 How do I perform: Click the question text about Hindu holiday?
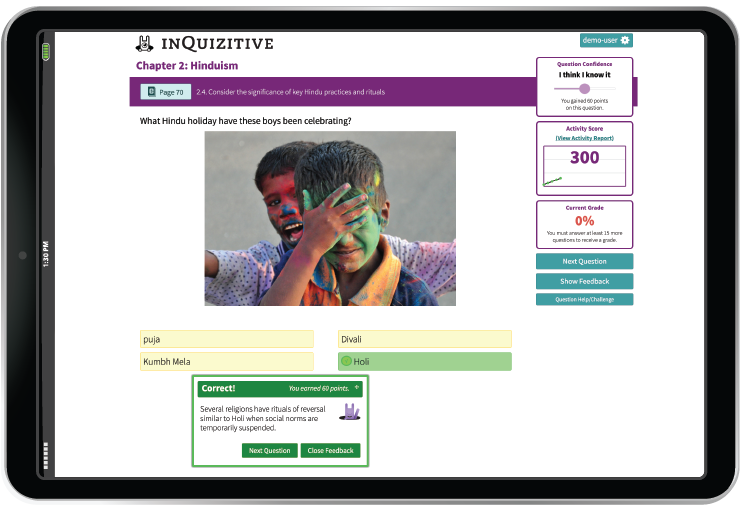click(245, 121)
